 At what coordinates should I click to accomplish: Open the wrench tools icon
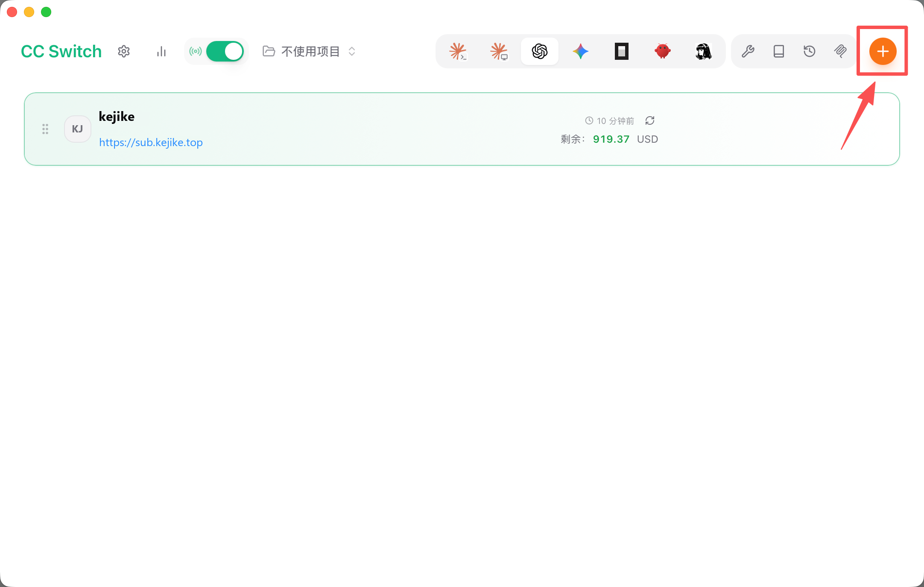click(748, 51)
